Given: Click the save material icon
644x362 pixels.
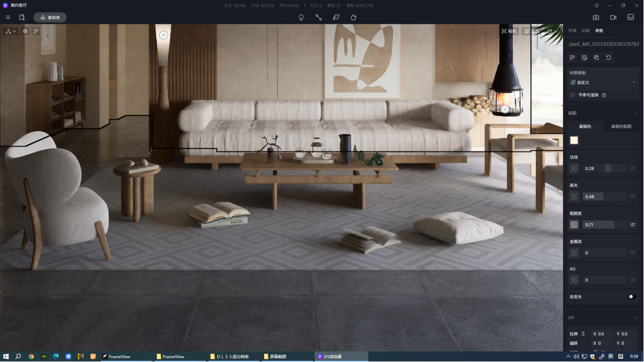Looking at the screenshot, I should pos(584,57).
